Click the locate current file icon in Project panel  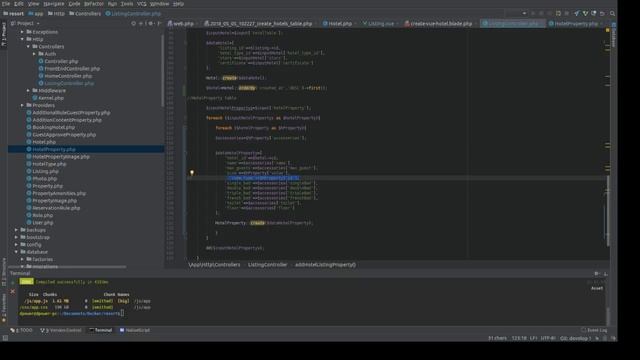click(133, 24)
